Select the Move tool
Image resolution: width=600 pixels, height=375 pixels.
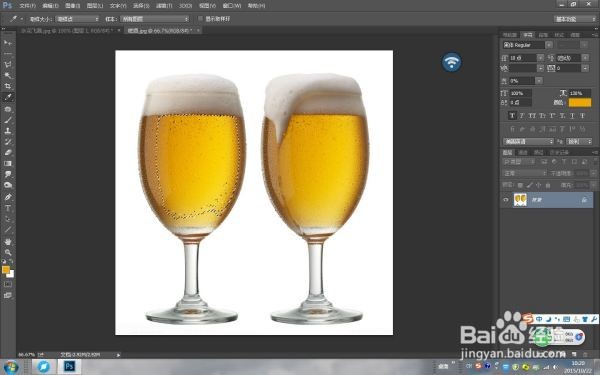coord(8,42)
